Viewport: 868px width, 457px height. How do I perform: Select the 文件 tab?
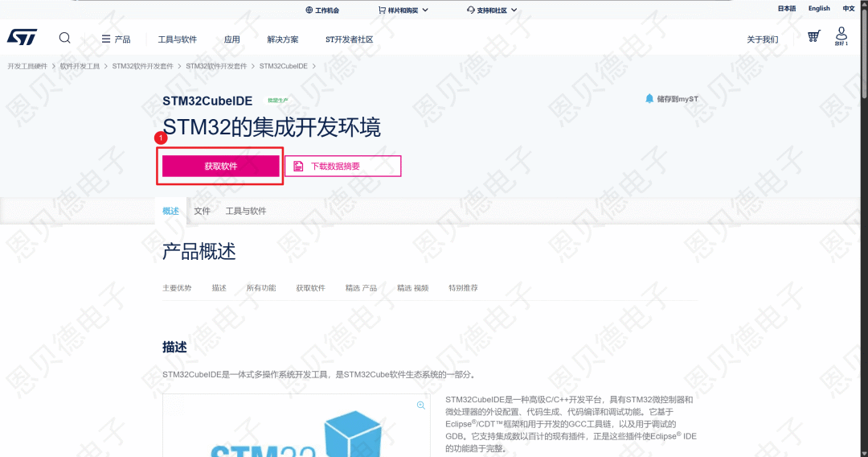click(x=202, y=211)
